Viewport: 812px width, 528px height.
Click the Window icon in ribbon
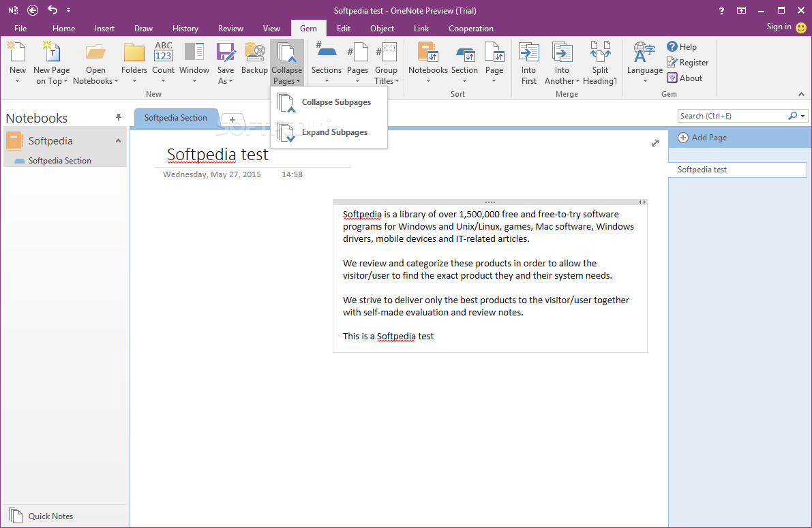(194, 52)
